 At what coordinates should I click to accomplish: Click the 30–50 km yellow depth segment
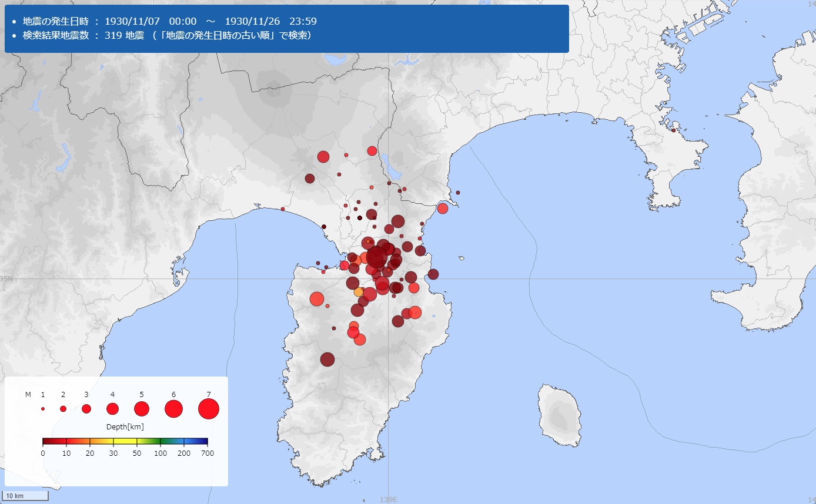click(x=125, y=441)
